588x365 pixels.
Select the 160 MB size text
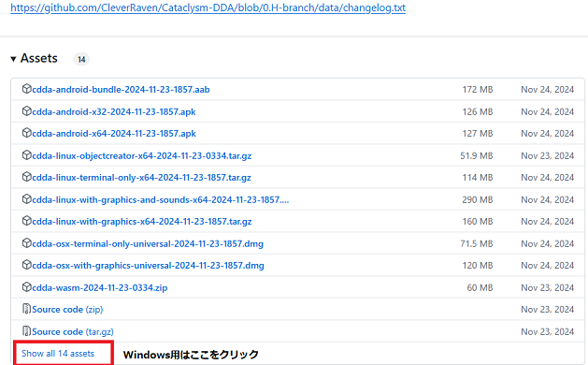pos(478,221)
